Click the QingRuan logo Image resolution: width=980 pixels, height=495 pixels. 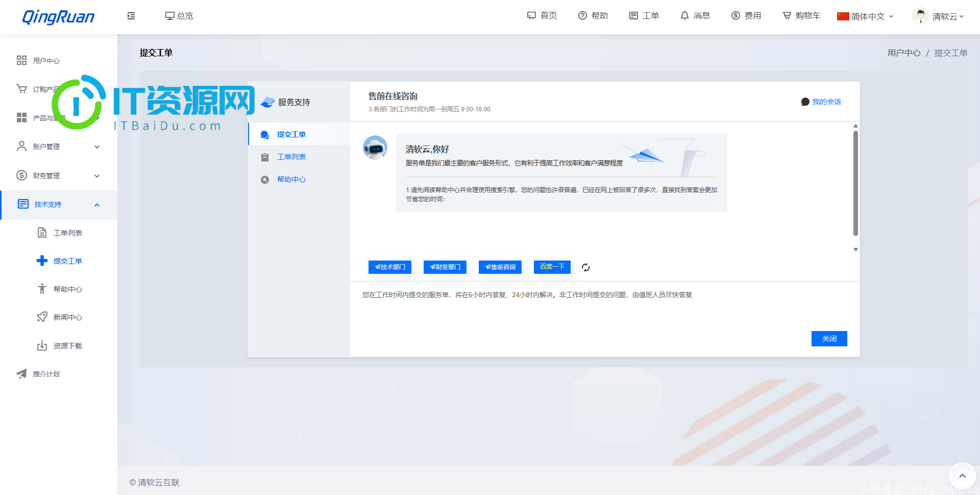coord(58,17)
